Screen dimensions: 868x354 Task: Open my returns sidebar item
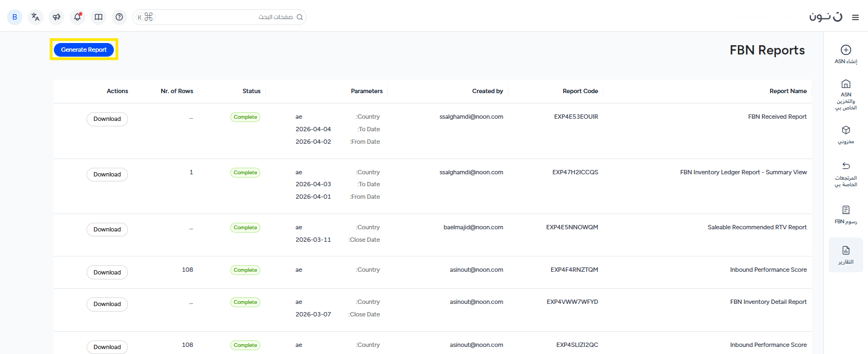[846, 173]
